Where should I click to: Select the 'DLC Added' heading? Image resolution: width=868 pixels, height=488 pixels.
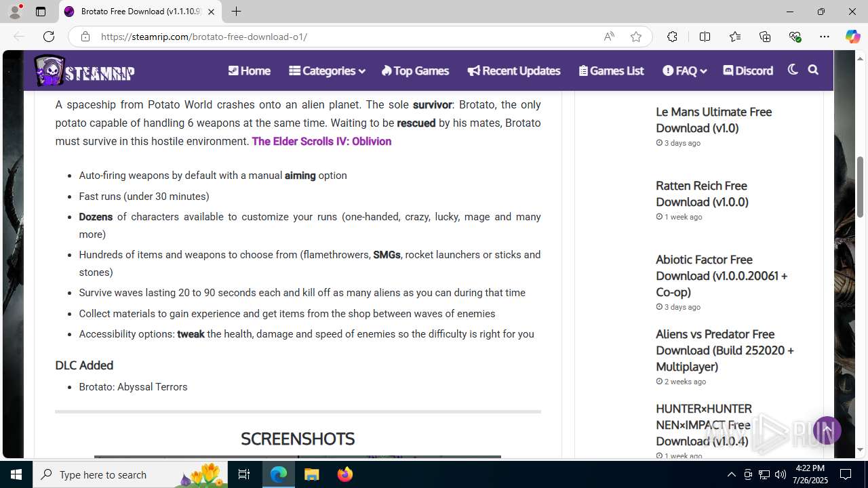(x=84, y=365)
